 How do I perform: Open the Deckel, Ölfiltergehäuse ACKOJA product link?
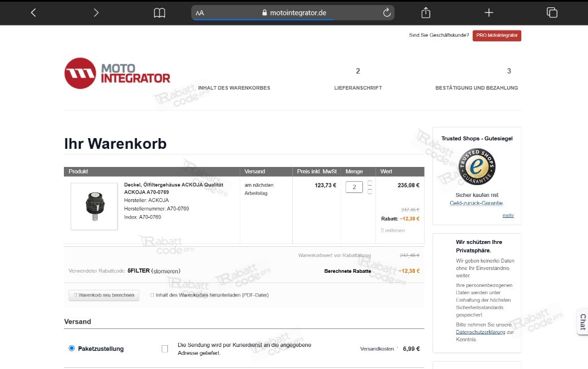[x=174, y=188]
